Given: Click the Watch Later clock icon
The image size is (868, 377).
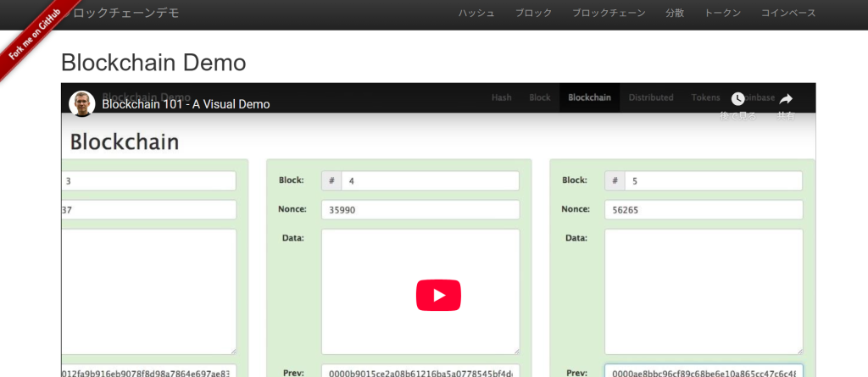Looking at the screenshot, I should click(737, 99).
